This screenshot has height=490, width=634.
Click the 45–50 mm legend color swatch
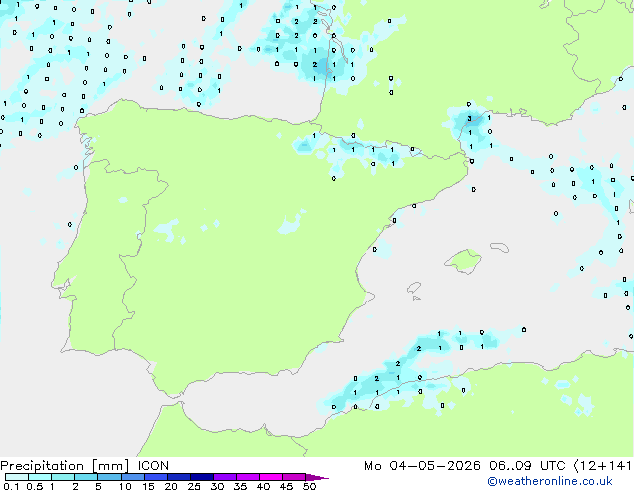tap(294, 477)
